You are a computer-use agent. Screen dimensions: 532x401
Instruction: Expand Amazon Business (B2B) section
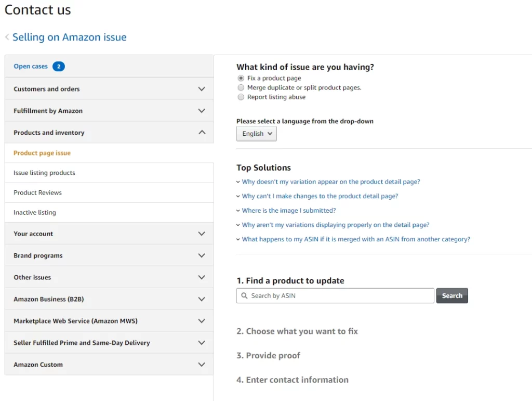click(x=109, y=299)
